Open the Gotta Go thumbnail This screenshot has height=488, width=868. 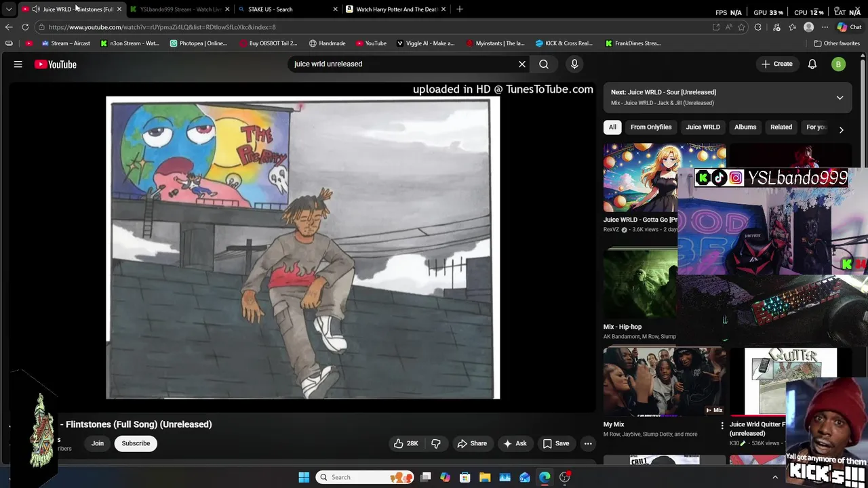click(x=640, y=178)
